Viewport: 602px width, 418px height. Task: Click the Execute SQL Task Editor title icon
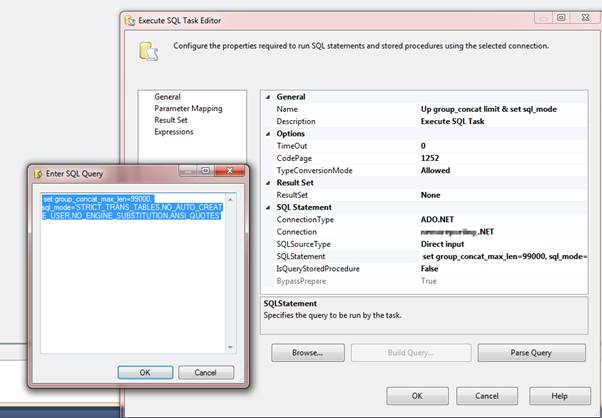coord(129,18)
